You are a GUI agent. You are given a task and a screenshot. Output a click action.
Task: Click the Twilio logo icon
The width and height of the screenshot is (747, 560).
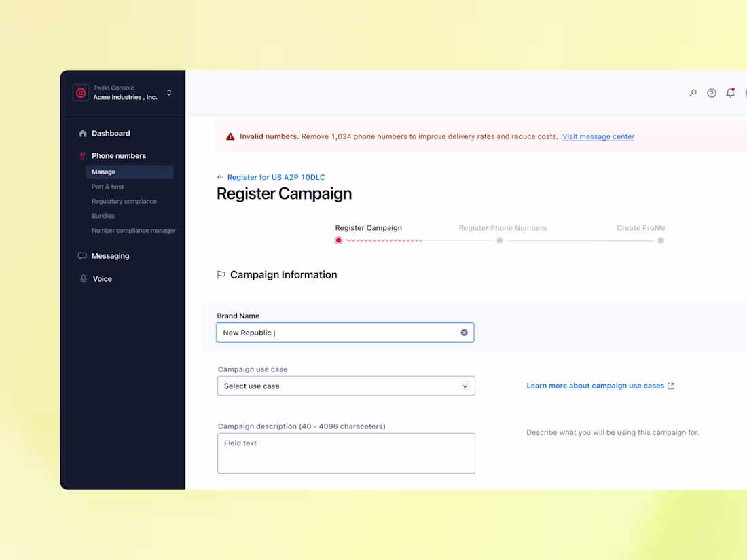tap(81, 92)
